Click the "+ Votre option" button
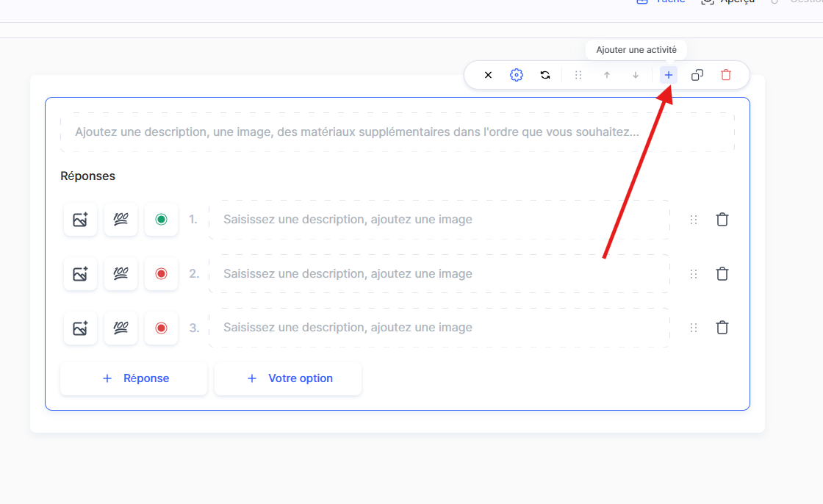The height and width of the screenshot is (504, 823). [x=288, y=378]
